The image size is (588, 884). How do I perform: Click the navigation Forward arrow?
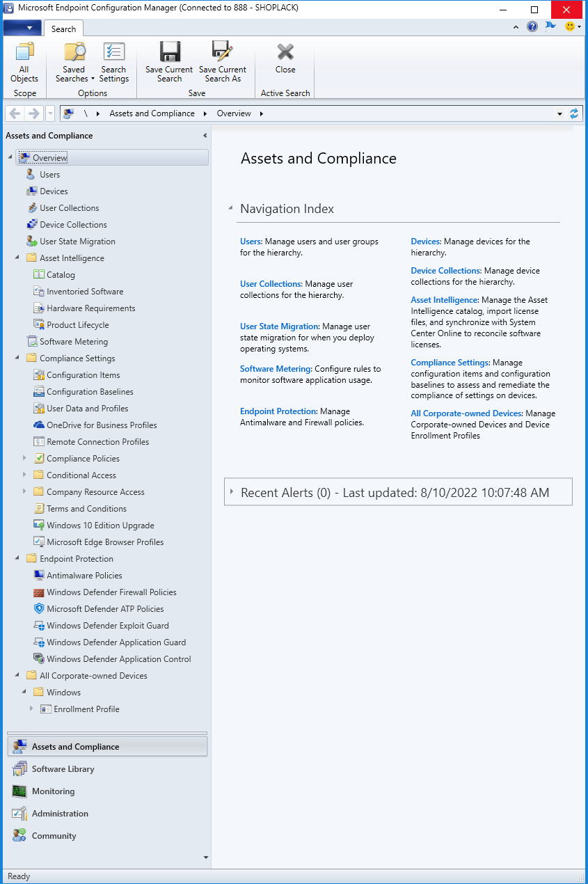pyautogui.click(x=33, y=113)
